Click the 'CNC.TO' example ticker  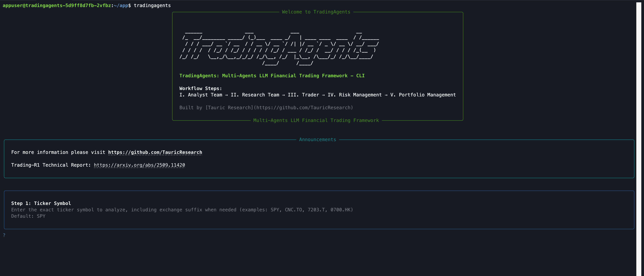(x=293, y=210)
